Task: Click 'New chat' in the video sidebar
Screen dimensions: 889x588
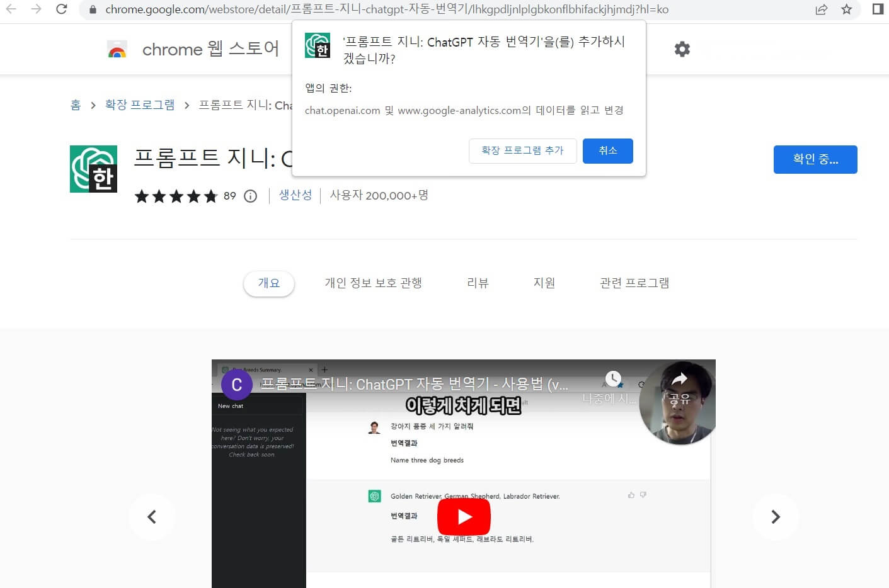Action: [x=231, y=406]
